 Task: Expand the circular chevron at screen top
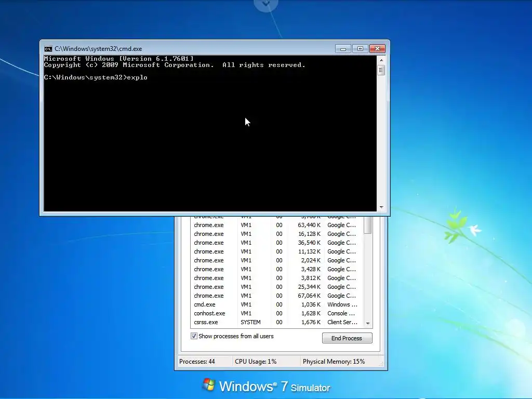tap(266, 4)
